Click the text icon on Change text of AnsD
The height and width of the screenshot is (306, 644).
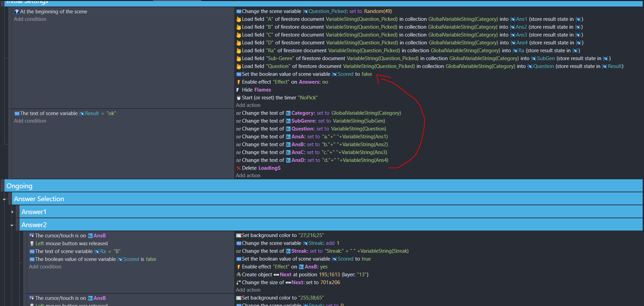(239, 161)
